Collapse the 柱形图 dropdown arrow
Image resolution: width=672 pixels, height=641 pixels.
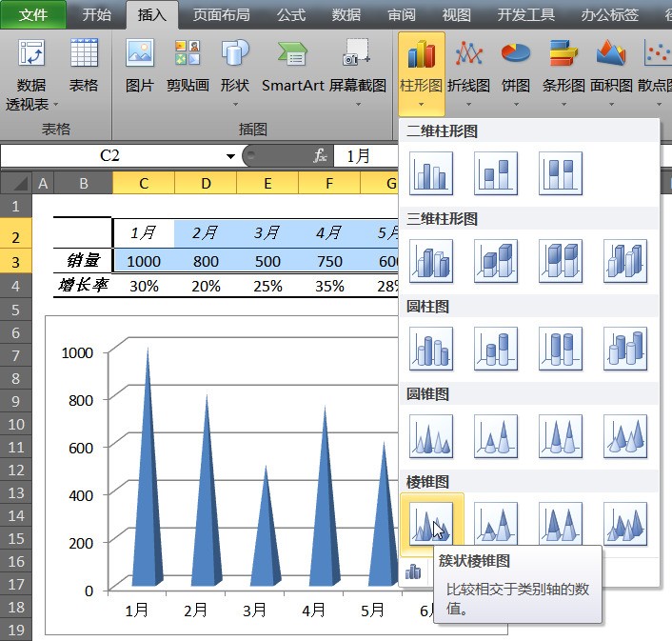click(x=421, y=104)
